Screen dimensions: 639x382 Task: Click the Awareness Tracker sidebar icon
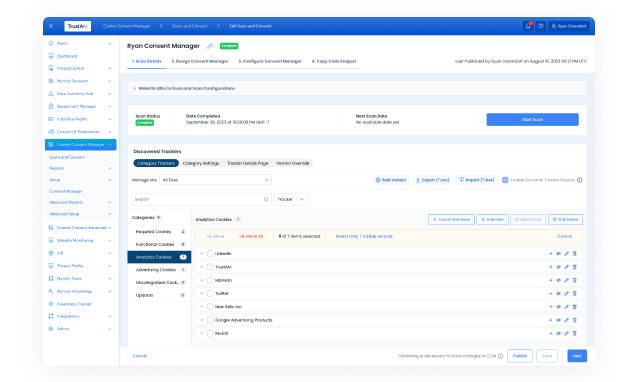click(x=51, y=304)
